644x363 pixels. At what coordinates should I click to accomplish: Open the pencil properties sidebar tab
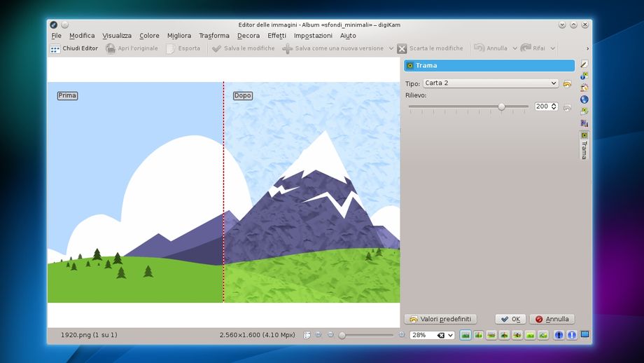point(584,64)
